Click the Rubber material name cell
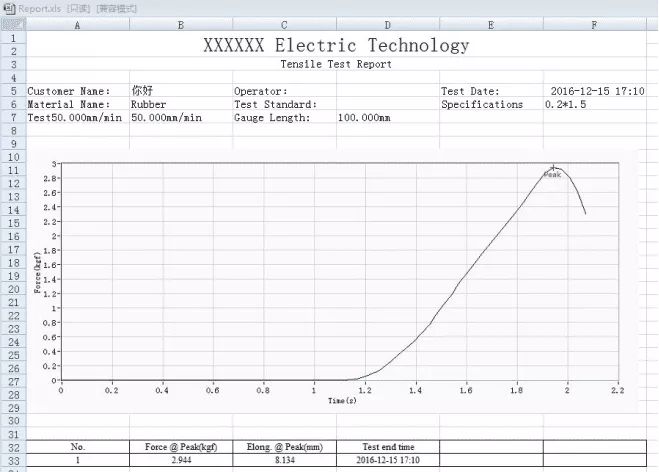 149,104
